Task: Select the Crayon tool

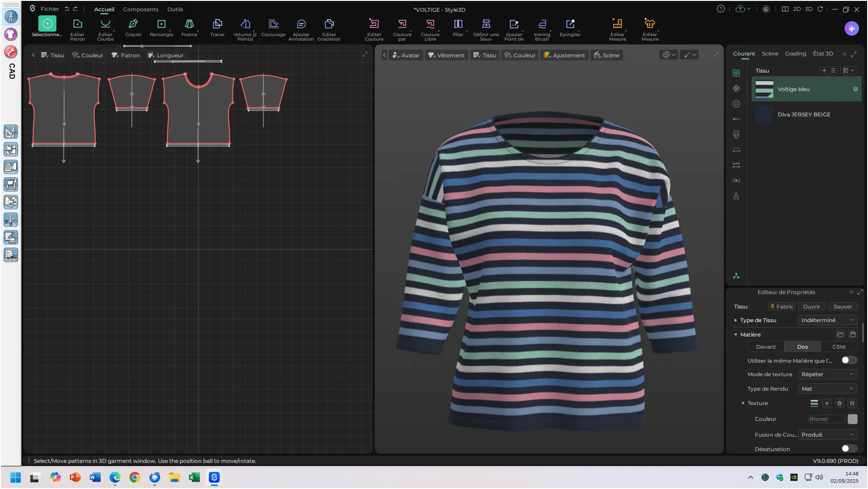Action: (x=133, y=24)
